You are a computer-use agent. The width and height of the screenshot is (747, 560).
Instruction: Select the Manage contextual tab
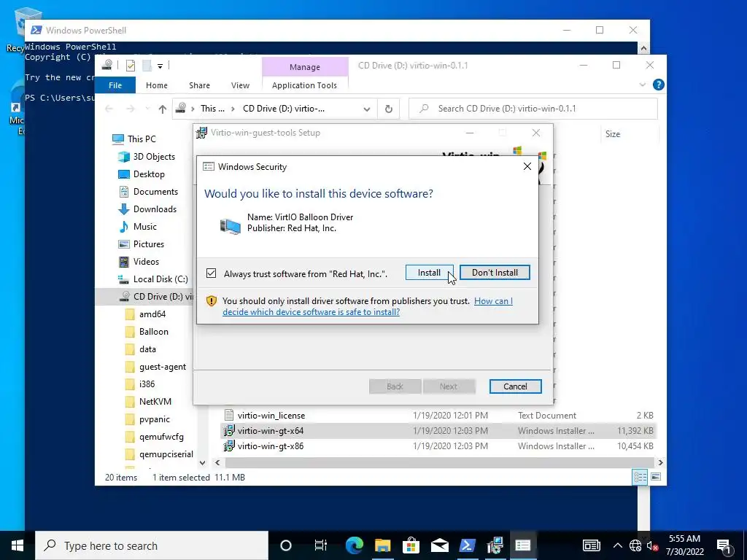[305, 67]
